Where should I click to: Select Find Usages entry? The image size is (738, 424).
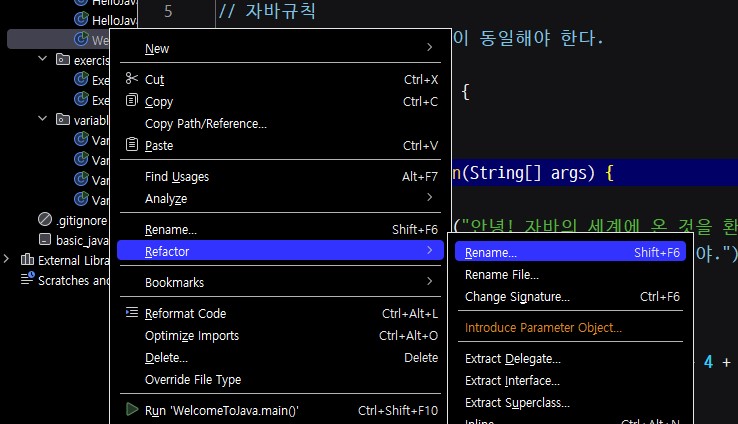click(x=281, y=176)
